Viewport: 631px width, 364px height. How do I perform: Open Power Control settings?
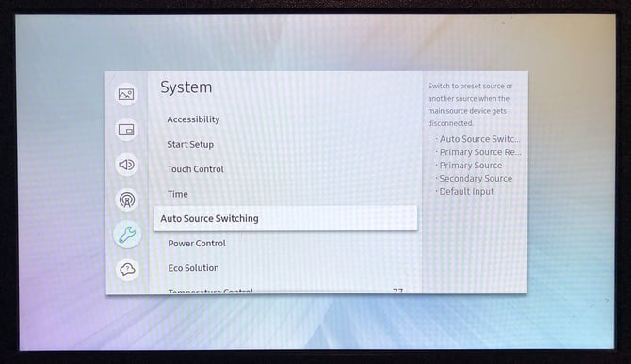pos(197,243)
